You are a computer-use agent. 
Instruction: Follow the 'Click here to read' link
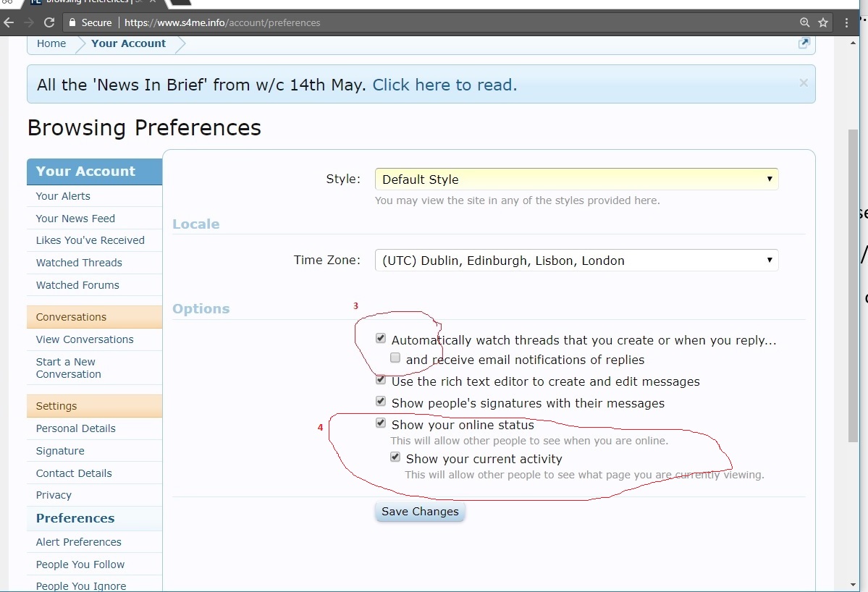[444, 85]
